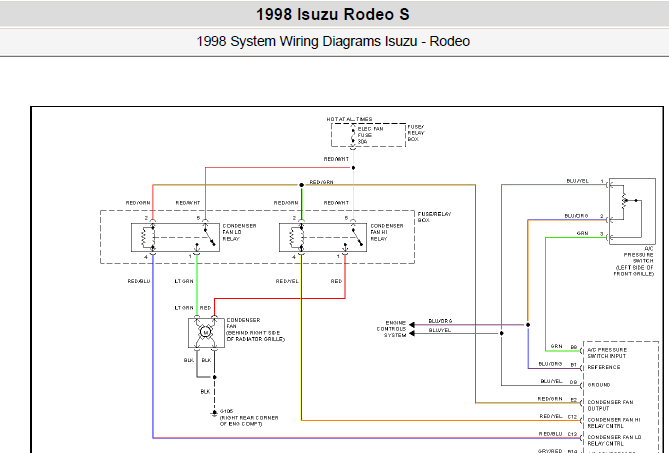This screenshot has height=453, width=669.
Task: Click the A/C pressure switch resistor symbol
Action: pos(624,200)
